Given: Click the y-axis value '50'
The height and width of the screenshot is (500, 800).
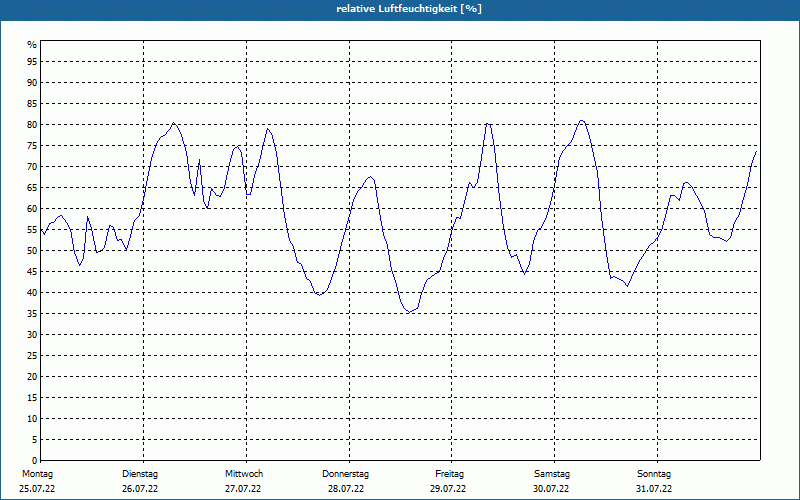Looking at the screenshot, I should [x=32, y=251].
